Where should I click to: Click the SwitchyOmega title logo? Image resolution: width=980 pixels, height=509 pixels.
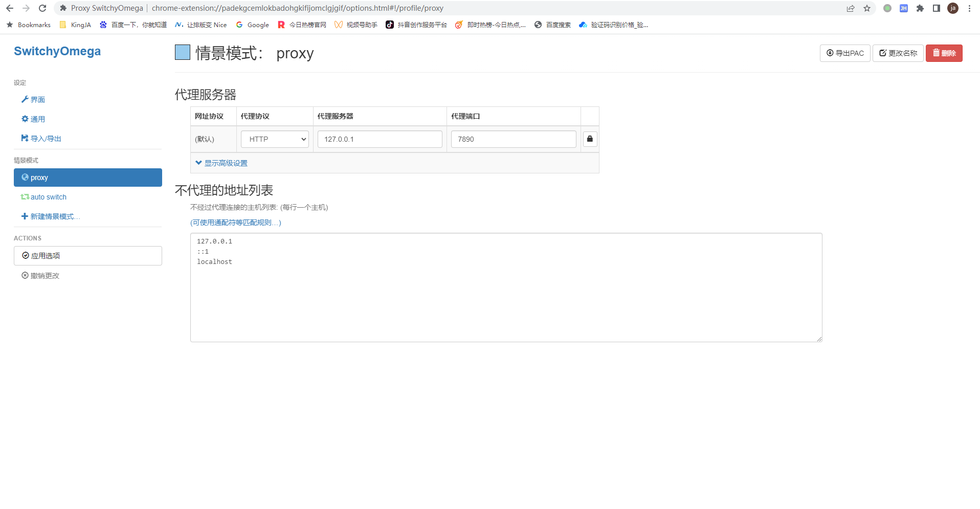point(57,51)
